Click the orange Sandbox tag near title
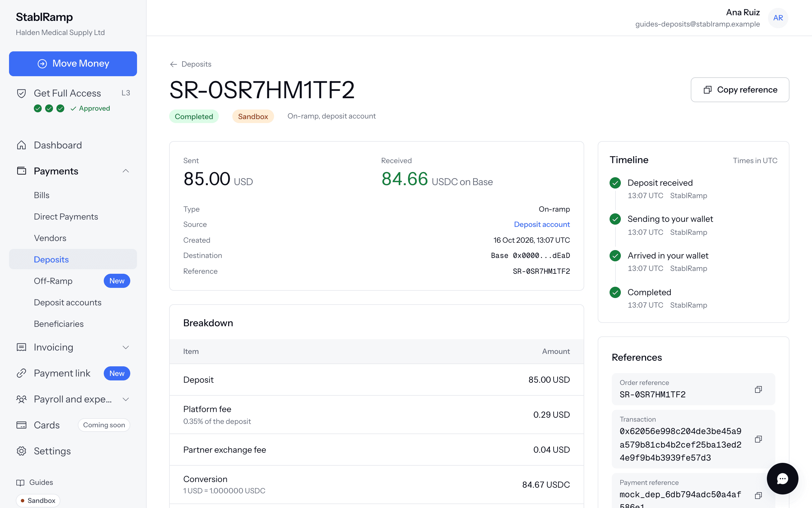812x508 pixels. (253, 116)
